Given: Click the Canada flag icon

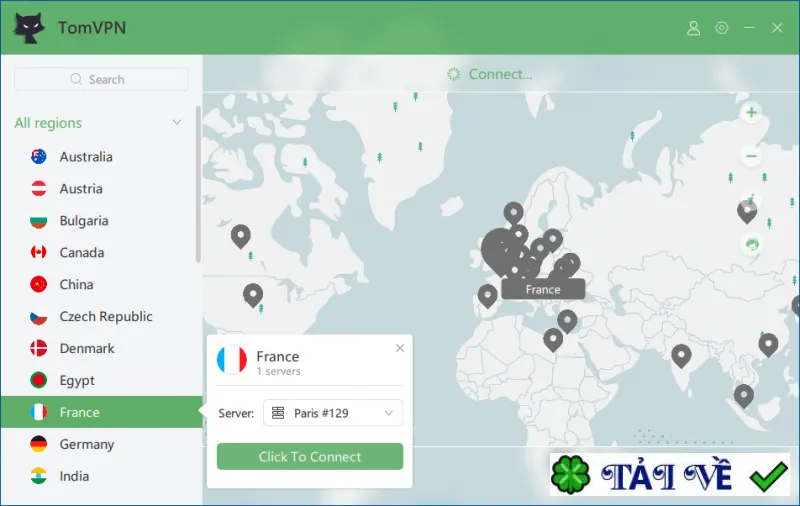Looking at the screenshot, I should point(39,252).
